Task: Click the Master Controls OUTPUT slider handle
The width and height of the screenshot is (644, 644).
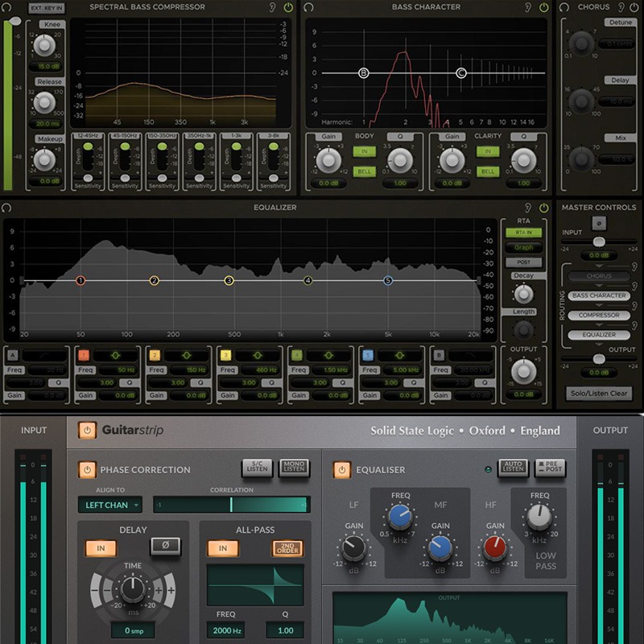Action: 599,359
